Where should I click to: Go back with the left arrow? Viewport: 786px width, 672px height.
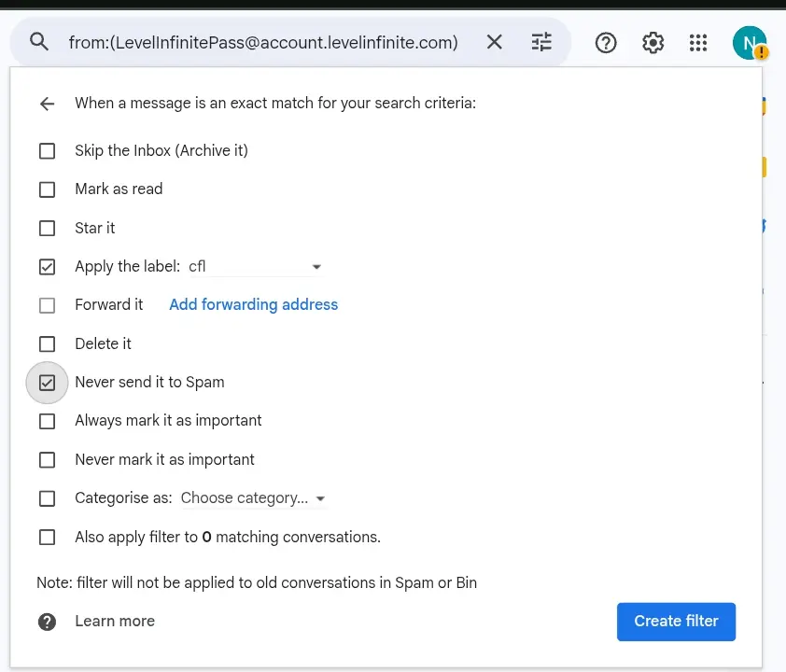pyautogui.click(x=47, y=104)
